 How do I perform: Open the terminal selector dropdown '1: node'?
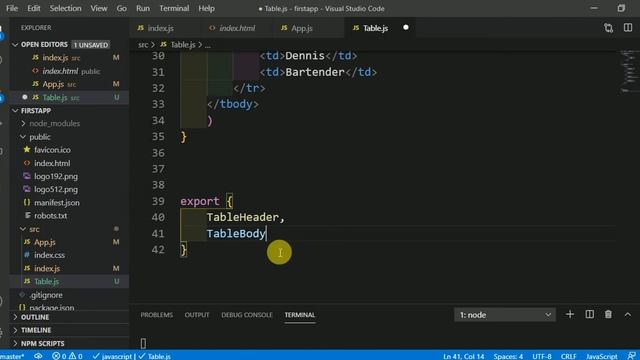(504, 315)
